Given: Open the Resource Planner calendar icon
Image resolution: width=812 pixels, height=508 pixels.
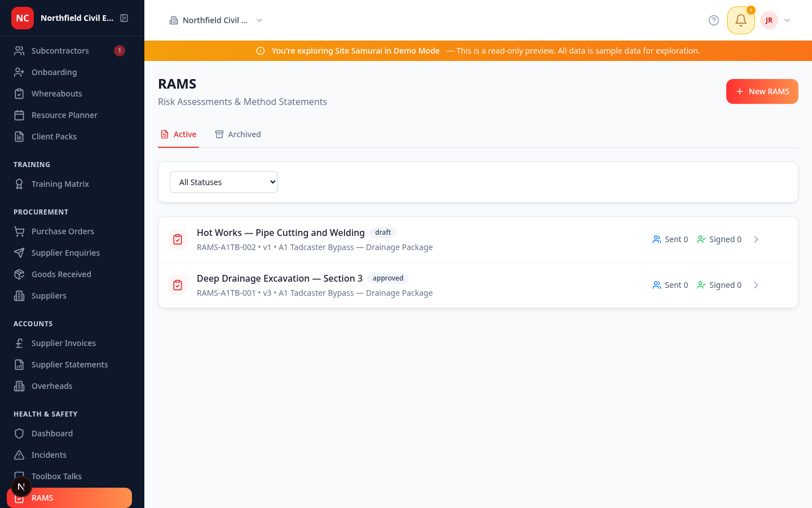Looking at the screenshot, I should coord(19,115).
